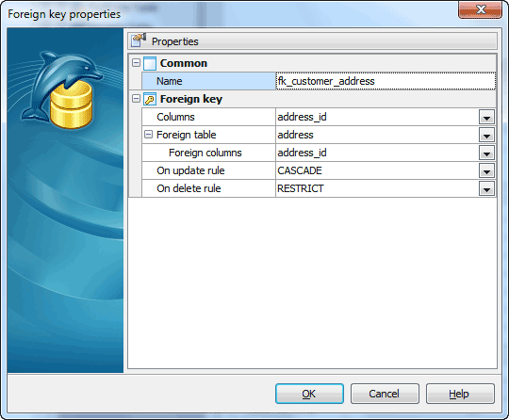The width and height of the screenshot is (509, 420).
Task: Collapse the Foreign key section
Action: click(137, 98)
